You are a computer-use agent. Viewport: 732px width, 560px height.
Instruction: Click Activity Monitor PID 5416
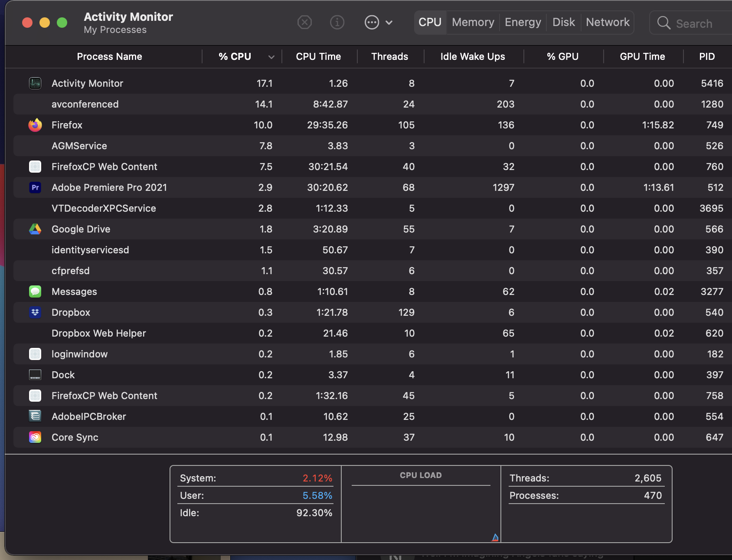tap(712, 83)
